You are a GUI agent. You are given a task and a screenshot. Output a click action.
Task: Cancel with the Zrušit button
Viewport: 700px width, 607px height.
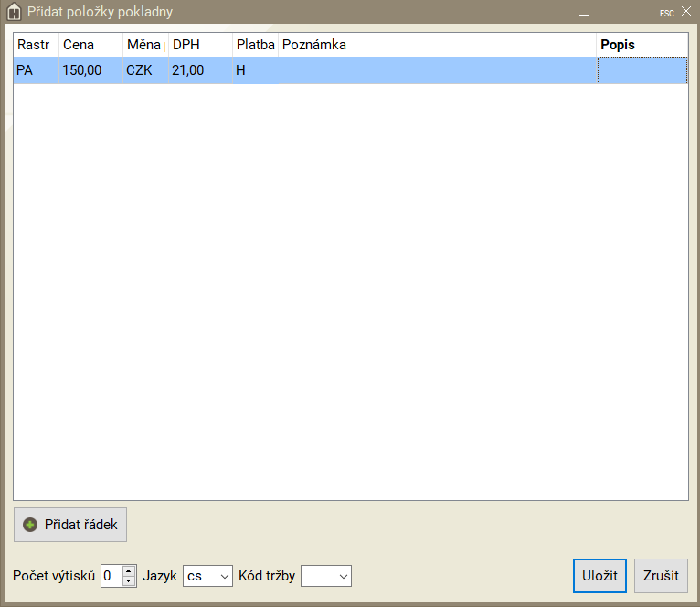coord(661,576)
